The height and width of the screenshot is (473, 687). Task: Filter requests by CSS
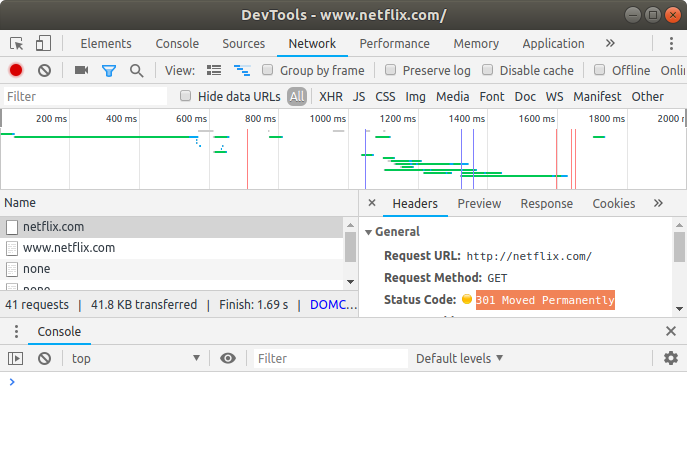pos(385,96)
